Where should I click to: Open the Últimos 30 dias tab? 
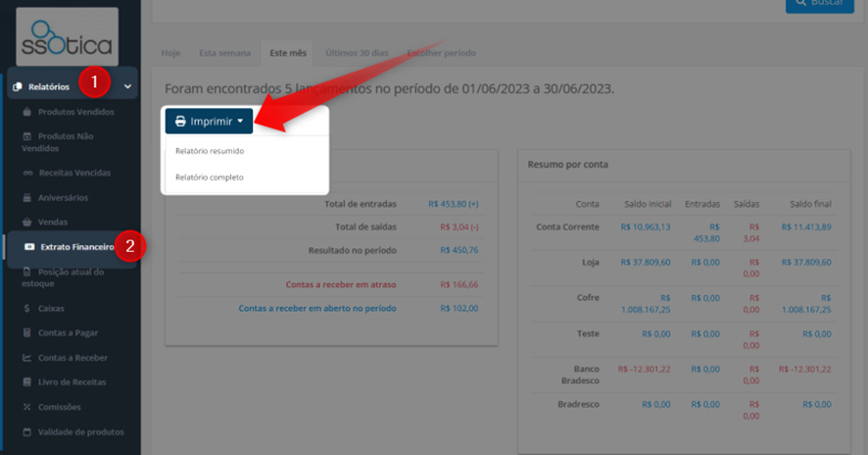click(x=357, y=53)
